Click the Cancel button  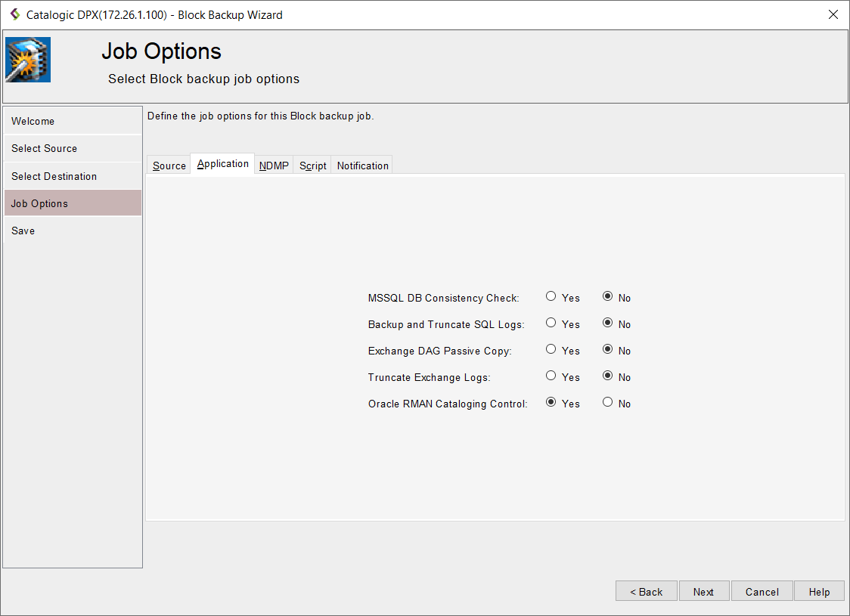[x=762, y=592]
